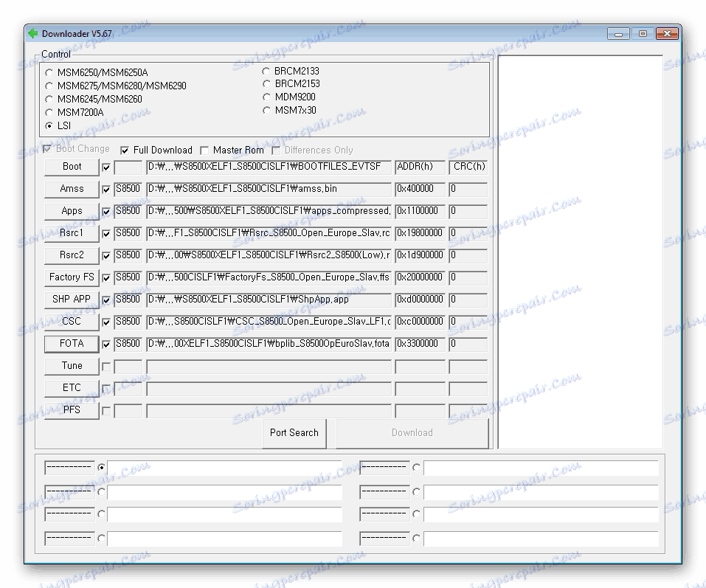
Task: Uncheck the Boot row checkbox
Action: pos(106,167)
